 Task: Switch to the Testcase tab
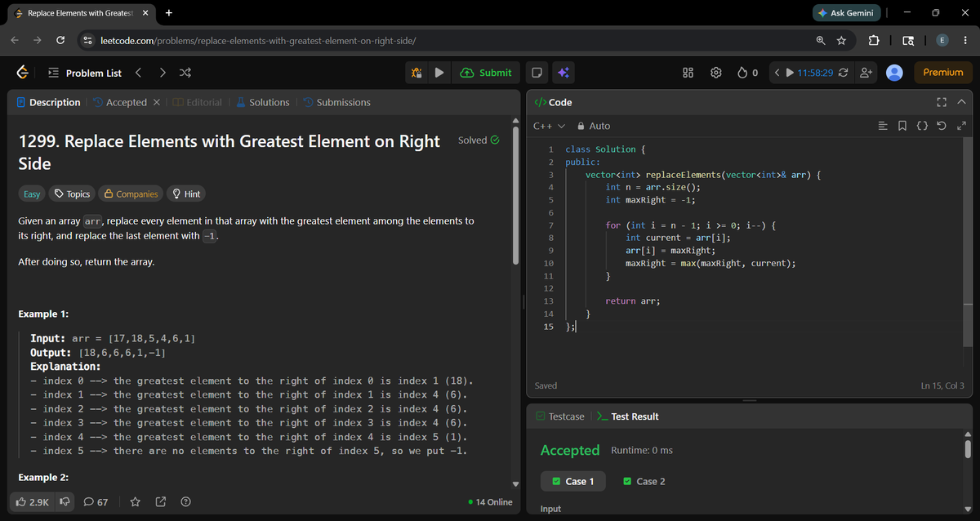560,416
